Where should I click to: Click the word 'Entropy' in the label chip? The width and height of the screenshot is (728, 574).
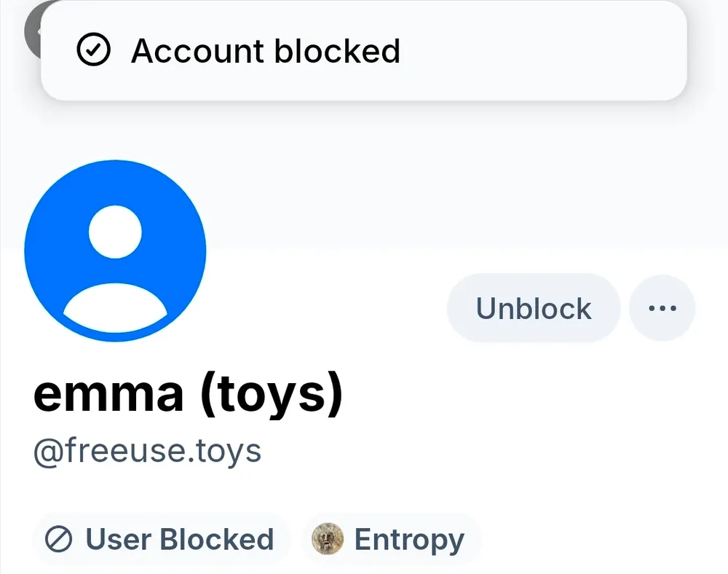409,540
